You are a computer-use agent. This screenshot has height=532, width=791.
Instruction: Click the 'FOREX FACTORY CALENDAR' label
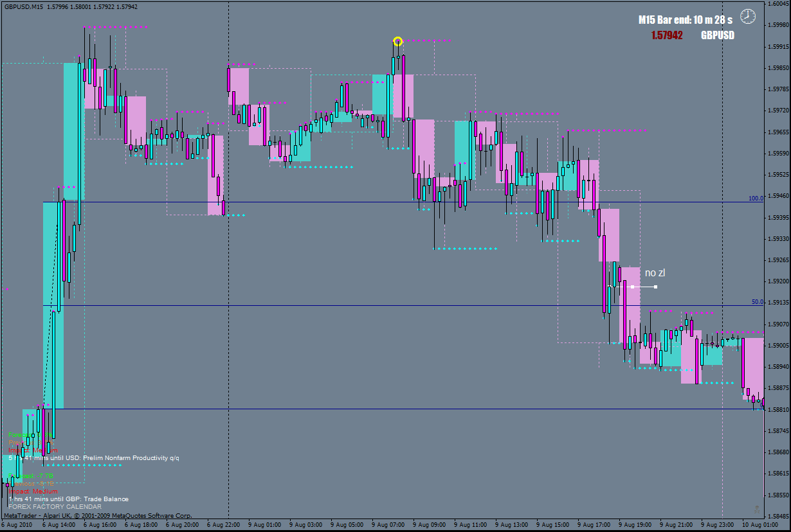(55, 507)
